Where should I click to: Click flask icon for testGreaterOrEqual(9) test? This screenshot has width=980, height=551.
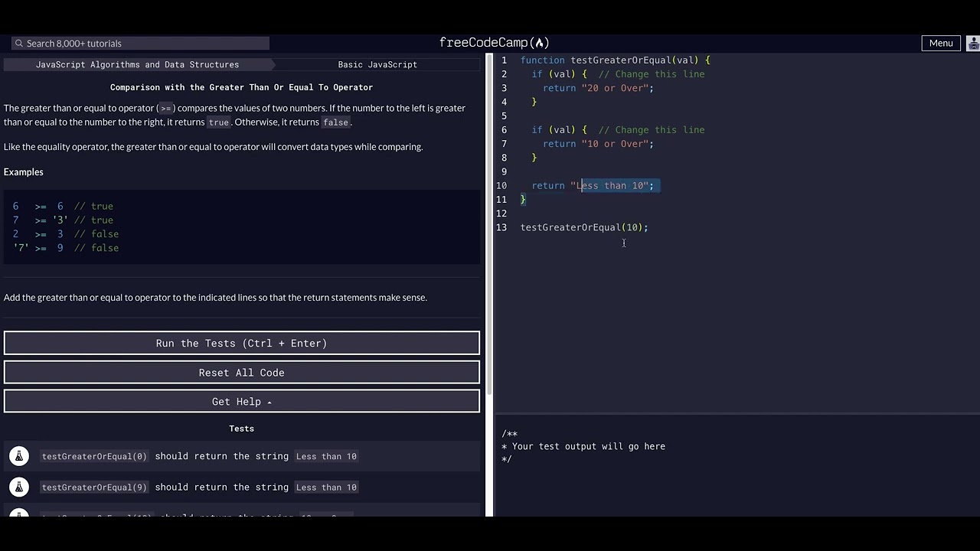[x=19, y=487]
